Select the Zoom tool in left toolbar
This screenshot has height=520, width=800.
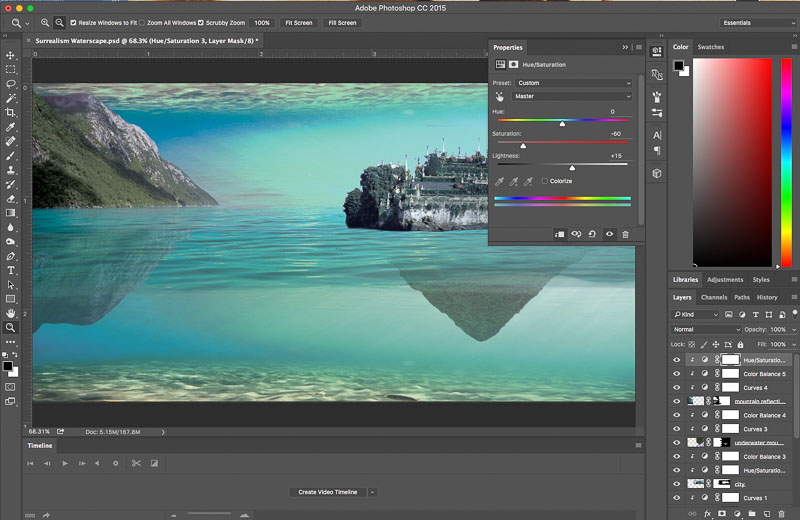(x=10, y=328)
